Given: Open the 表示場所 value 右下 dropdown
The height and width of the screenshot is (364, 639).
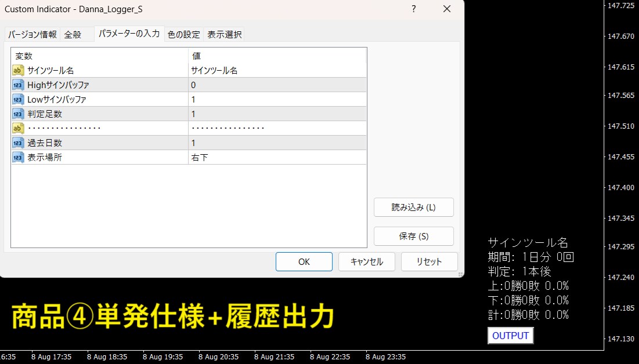Looking at the screenshot, I should pyautogui.click(x=277, y=157).
